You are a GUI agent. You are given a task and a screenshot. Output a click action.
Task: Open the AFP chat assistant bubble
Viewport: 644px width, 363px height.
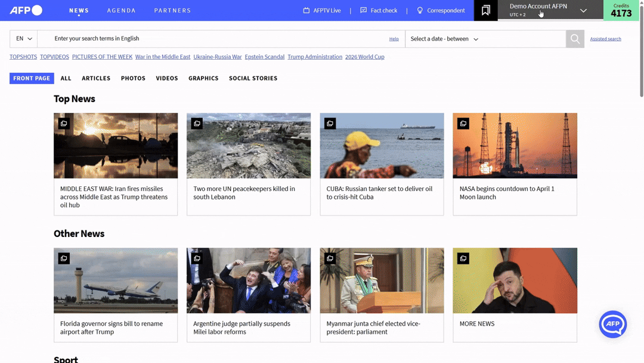(613, 324)
